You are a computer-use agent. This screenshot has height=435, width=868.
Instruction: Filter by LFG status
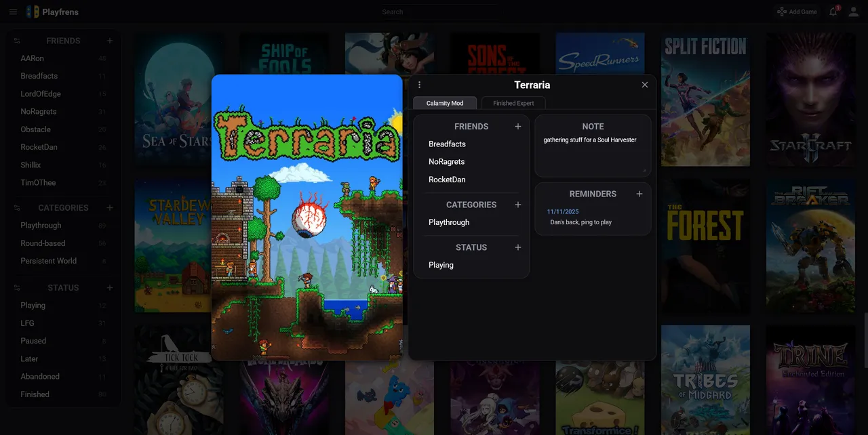coord(63,323)
